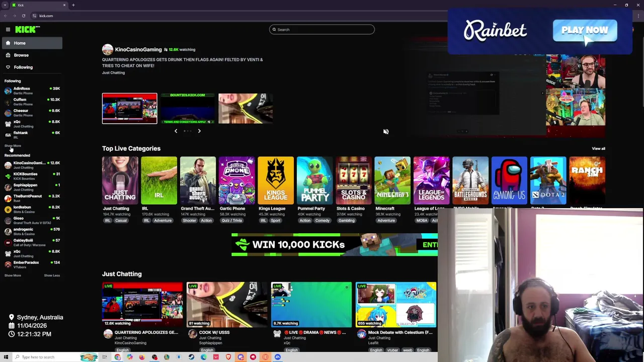Expand Following list with Show More
Viewport: 644px width, 362px height.
[13, 146]
